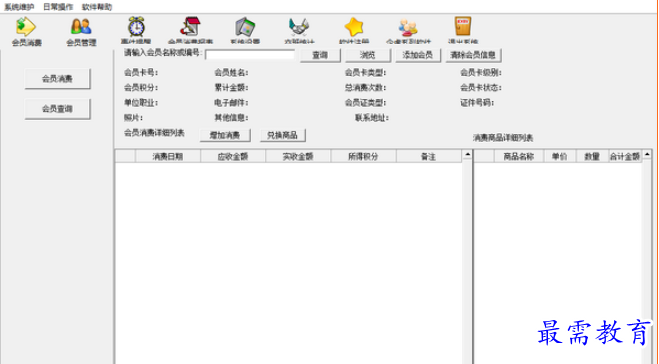Viewport: 659px width, 364px height.
Task: Click the 实收金额 column header
Action: point(298,156)
